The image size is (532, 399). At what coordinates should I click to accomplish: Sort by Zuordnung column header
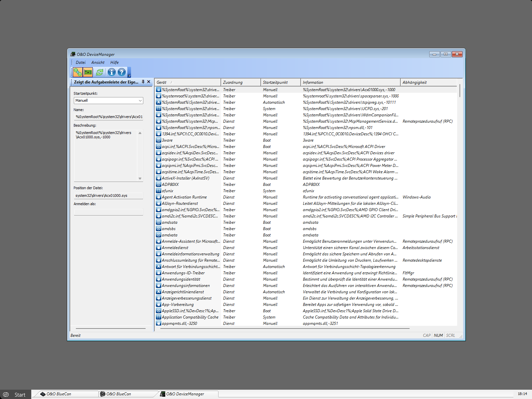click(x=241, y=82)
